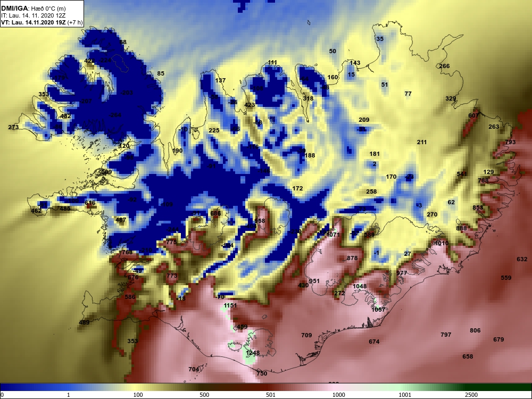Click the map value '763'
This screenshot has width=532, height=399.
pyautogui.click(x=127, y=252)
